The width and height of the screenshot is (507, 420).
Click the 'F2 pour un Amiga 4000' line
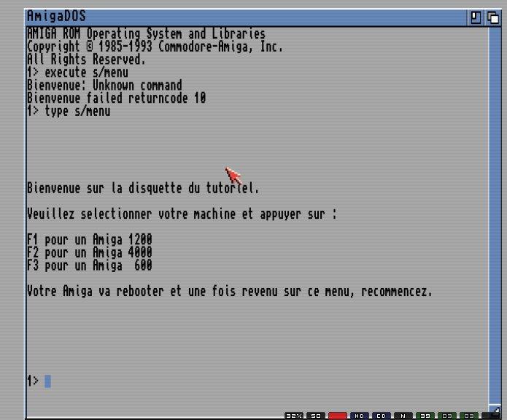tap(90, 252)
